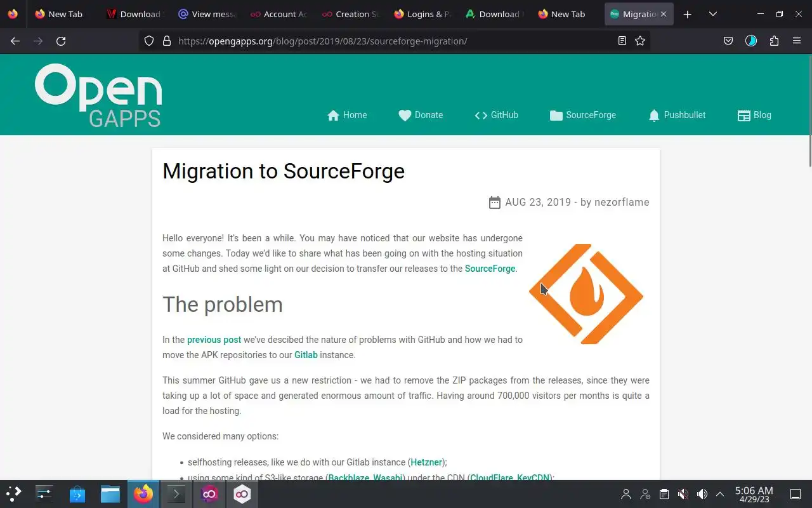
Task: Switch to Logins & Passwords tab
Action: pyautogui.click(x=422, y=14)
